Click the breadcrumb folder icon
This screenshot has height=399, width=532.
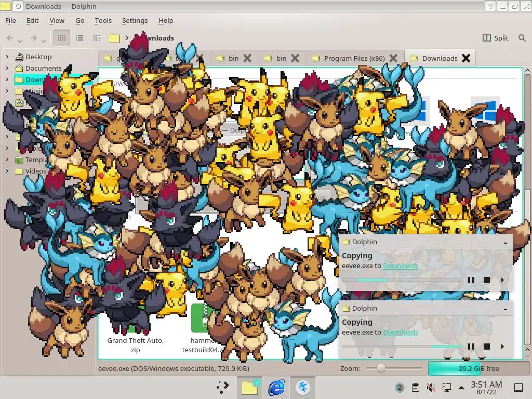(x=114, y=38)
